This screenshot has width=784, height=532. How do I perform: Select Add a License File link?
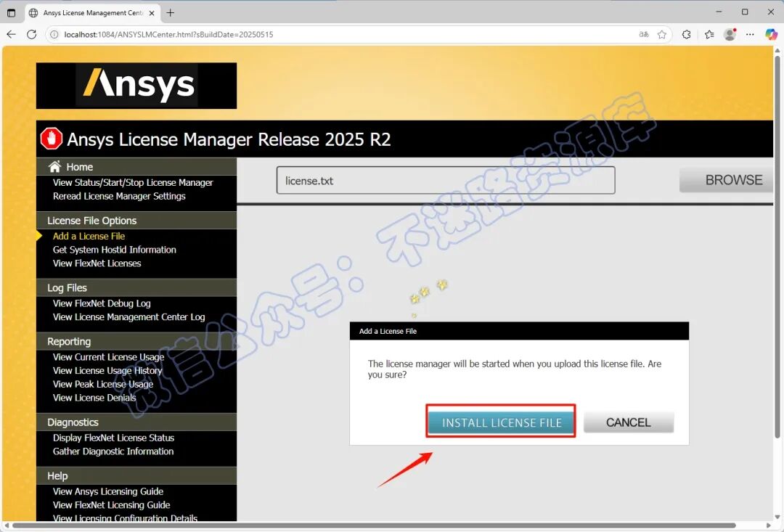tap(89, 236)
